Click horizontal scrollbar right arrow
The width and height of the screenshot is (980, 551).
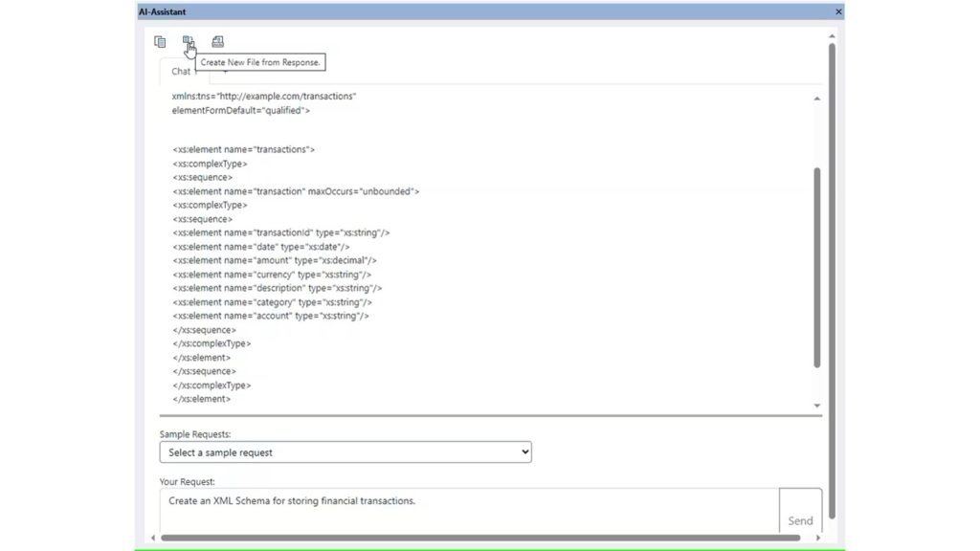[x=816, y=538]
